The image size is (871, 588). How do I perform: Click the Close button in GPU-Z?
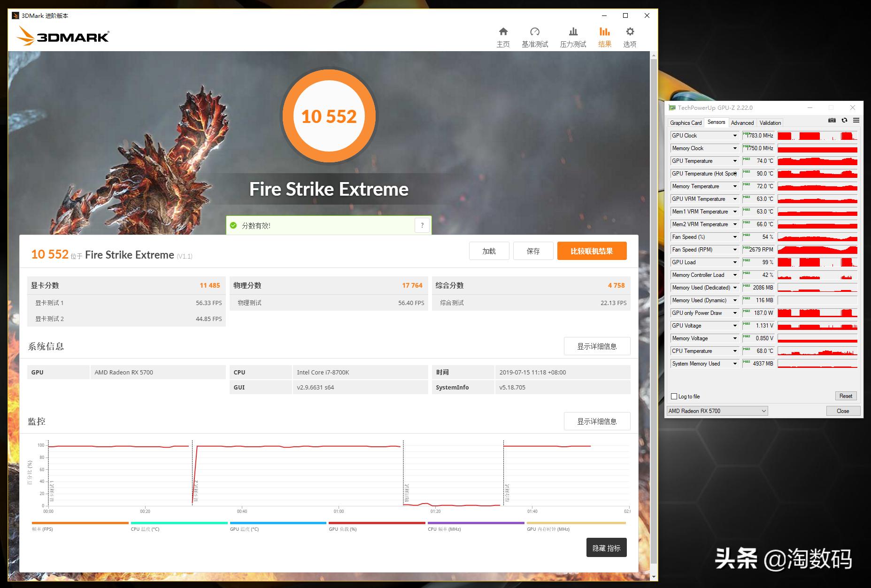tap(843, 411)
